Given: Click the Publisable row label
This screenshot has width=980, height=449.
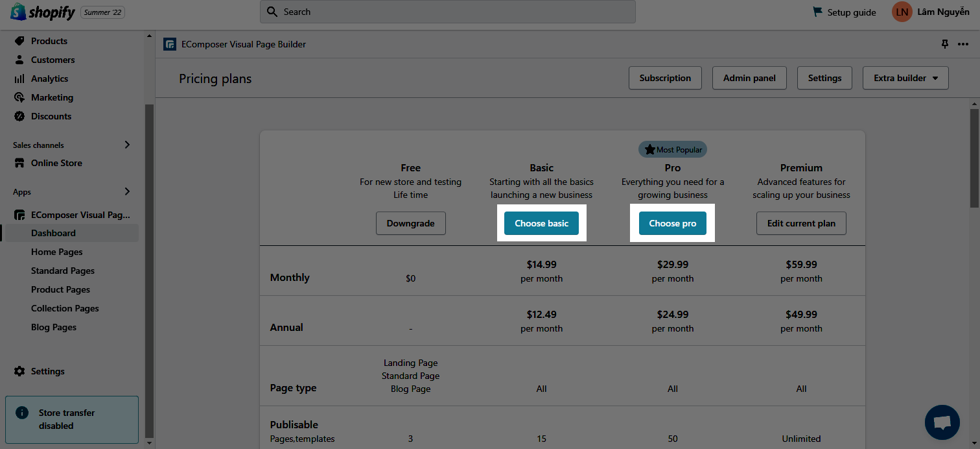Looking at the screenshot, I should point(294,425).
